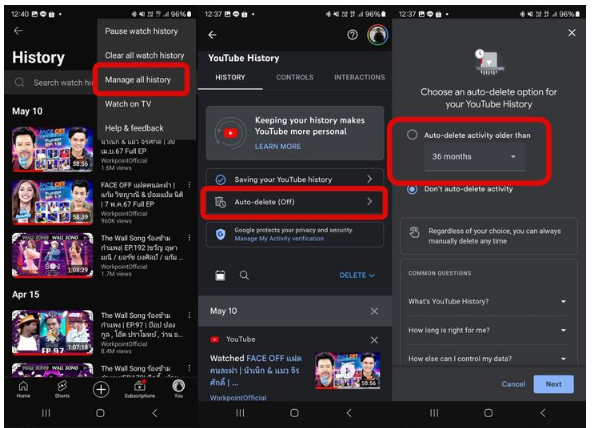The height and width of the screenshot is (428, 592).
Task: Open Home tab in YouTube bottom bar
Action: 23,389
